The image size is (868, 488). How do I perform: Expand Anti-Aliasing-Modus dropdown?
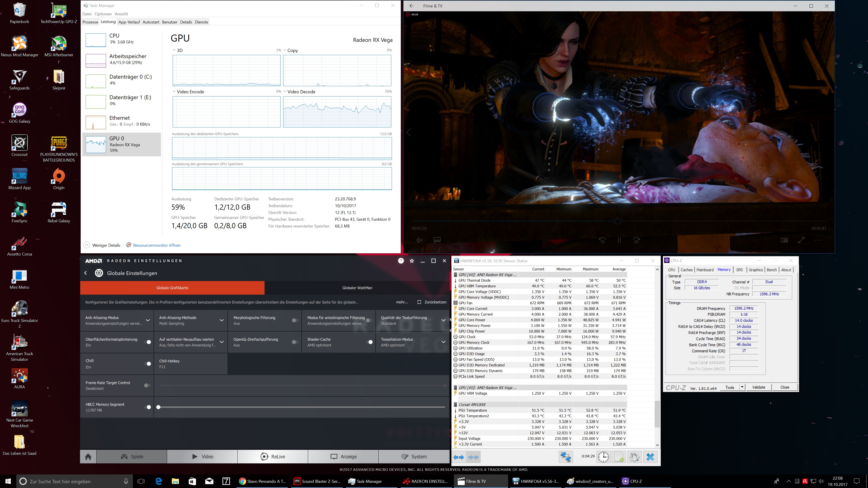tap(148, 320)
